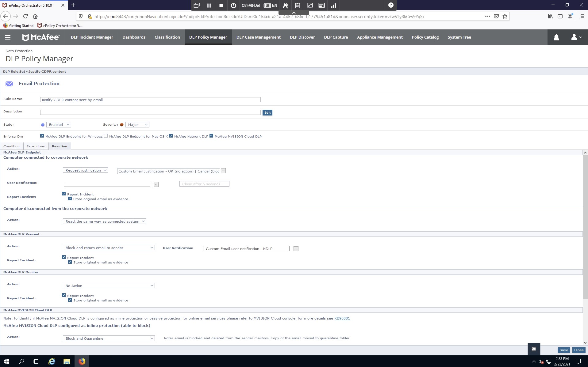Viewport: 588px width, 367px height.
Task: Open Firefox application menu
Action: 582,17
